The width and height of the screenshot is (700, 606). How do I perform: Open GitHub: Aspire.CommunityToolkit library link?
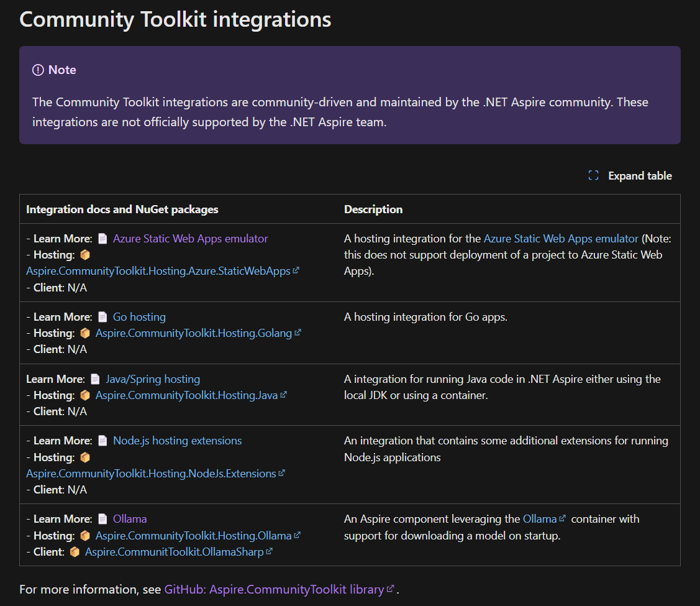pyautogui.click(x=274, y=589)
